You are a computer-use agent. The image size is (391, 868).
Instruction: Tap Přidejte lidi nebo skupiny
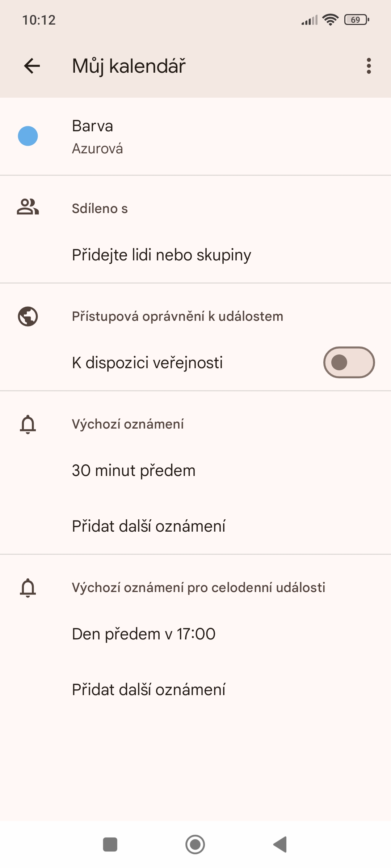[x=161, y=255]
